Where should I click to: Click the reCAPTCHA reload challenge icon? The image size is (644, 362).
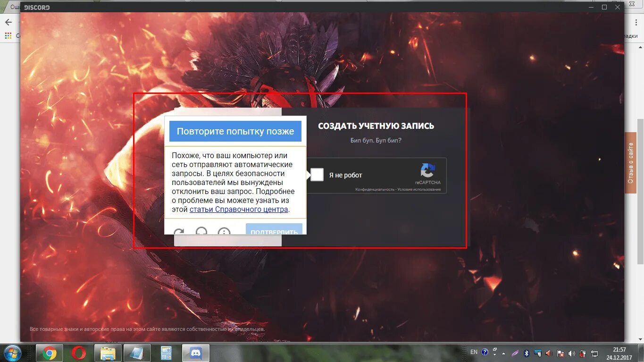click(x=179, y=232)
